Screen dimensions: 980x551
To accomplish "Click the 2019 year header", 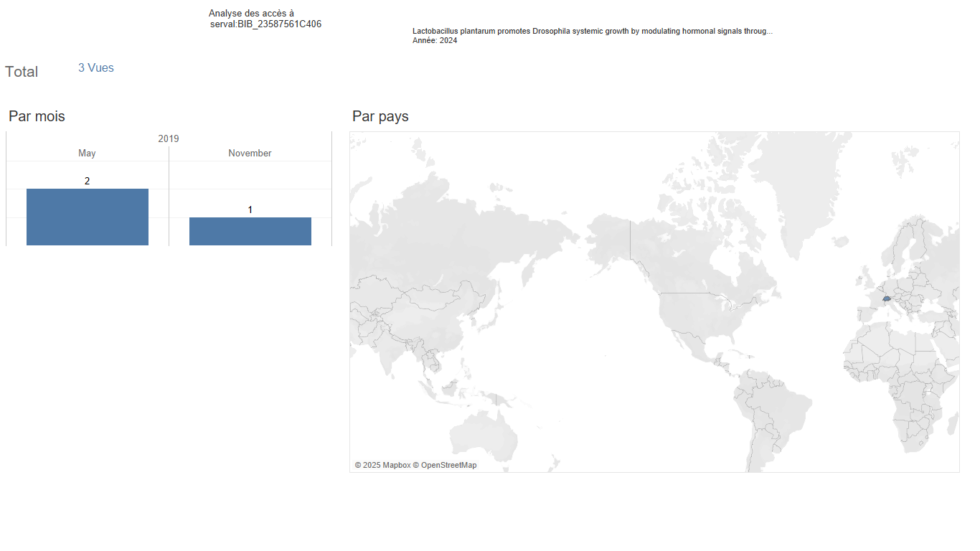I will (x=169, y=138).
